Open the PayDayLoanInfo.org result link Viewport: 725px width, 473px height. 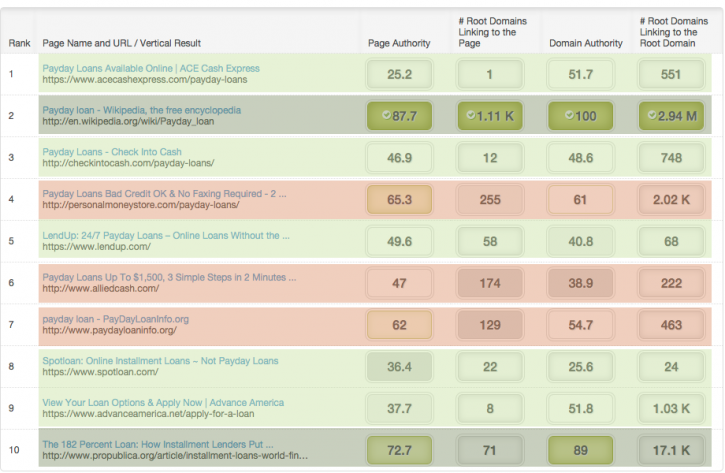pyautogui.click(x=116, y=319)
